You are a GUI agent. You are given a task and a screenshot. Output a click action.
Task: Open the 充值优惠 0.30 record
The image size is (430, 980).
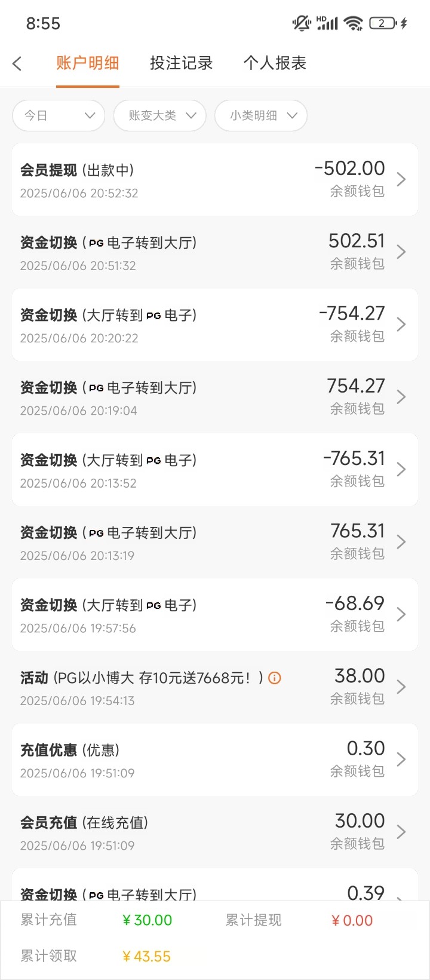pos(214,759)
